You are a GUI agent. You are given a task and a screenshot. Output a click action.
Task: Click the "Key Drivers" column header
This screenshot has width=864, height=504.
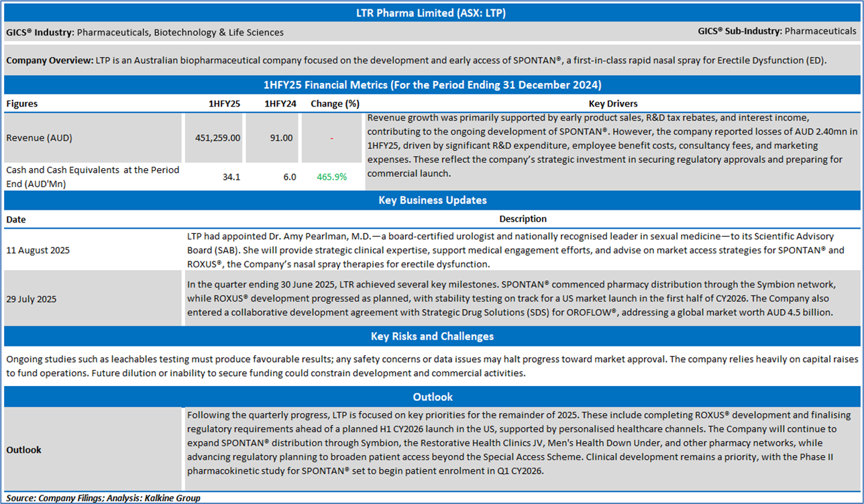click(613, 104)
